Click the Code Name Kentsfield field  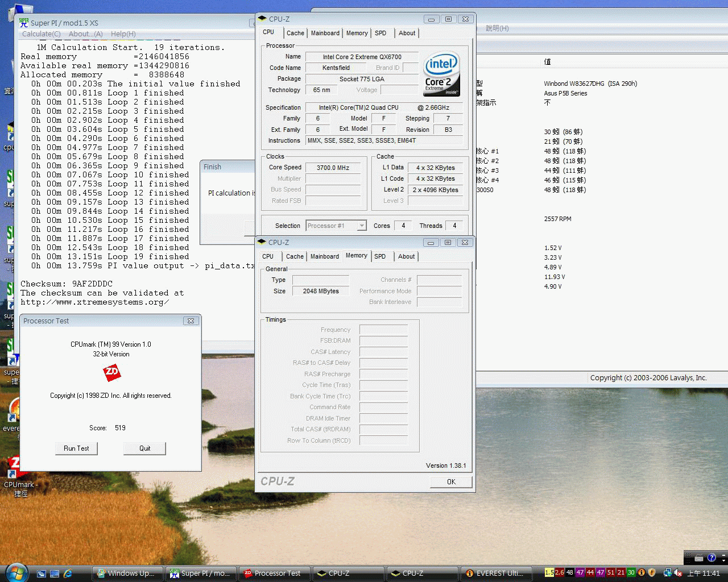[336, 68]
